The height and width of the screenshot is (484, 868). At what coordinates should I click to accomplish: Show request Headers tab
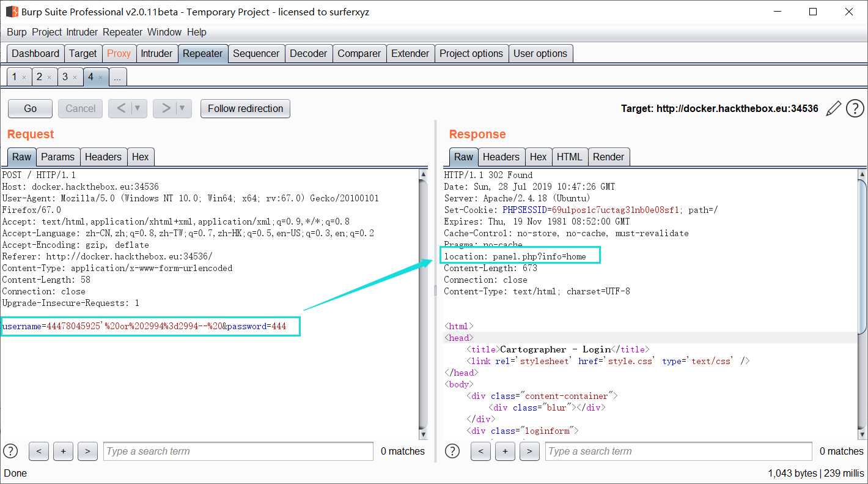(x=103, y=157)
